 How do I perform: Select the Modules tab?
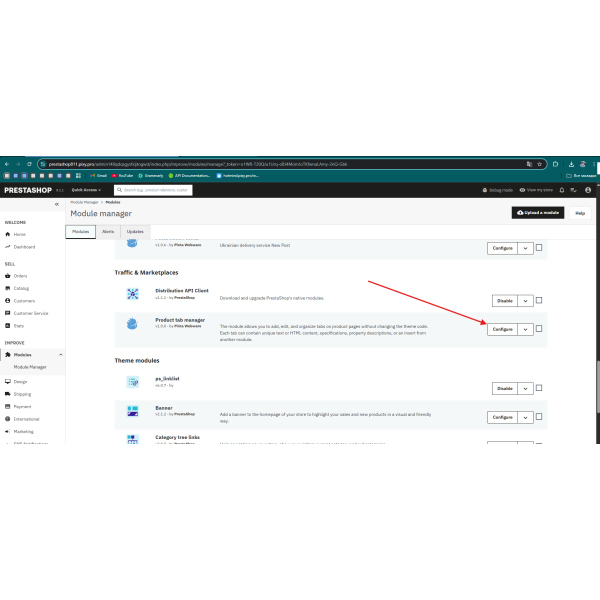tap(80, 232)
